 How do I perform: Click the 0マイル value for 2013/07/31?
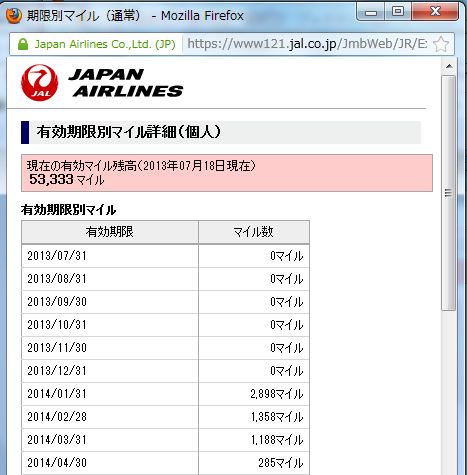[x=287, y=256]
